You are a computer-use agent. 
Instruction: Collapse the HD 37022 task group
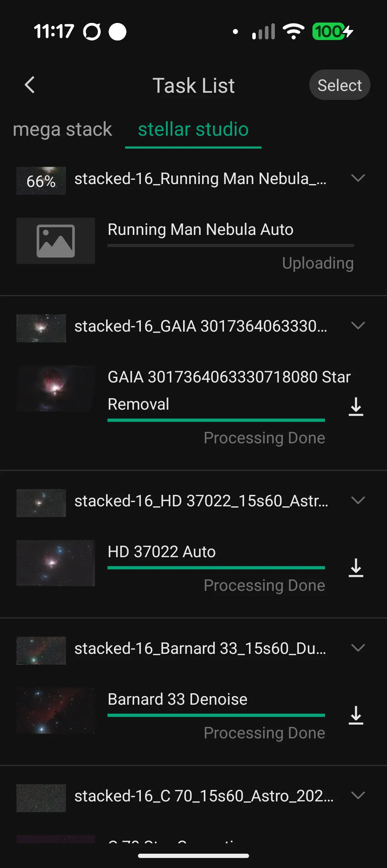tap(358, 500)
